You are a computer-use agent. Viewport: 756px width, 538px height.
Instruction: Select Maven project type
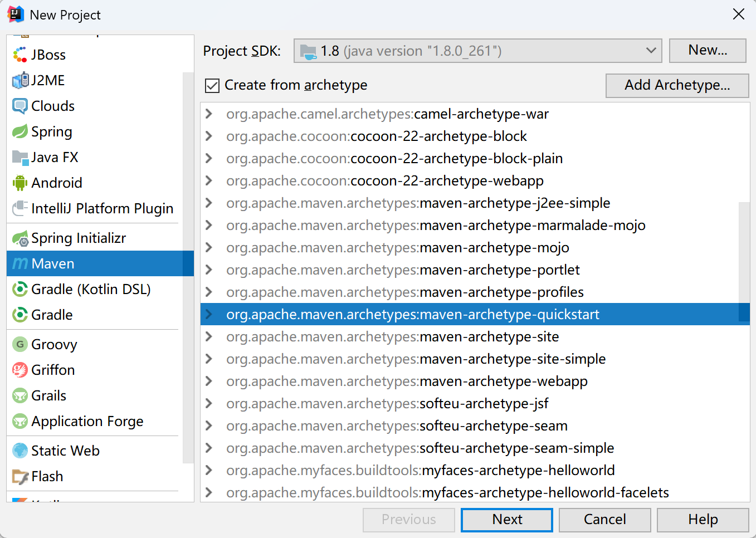pos(100,263)
